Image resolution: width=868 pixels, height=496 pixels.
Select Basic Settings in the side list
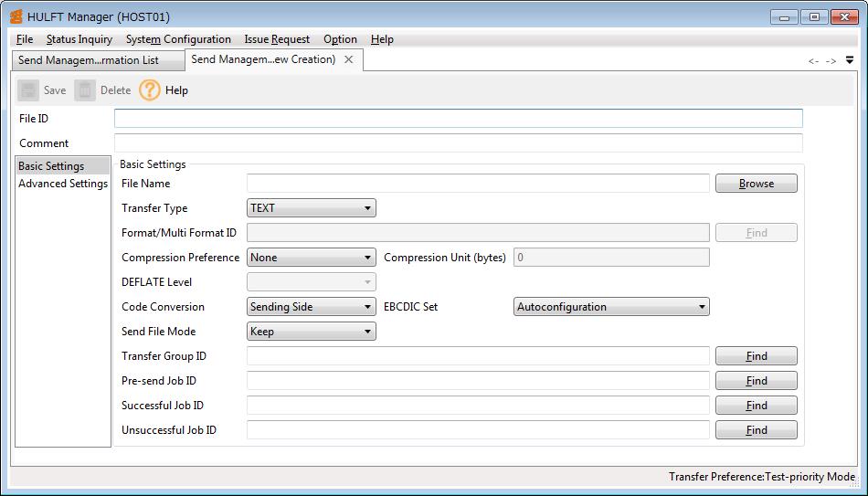pos(62,166)
